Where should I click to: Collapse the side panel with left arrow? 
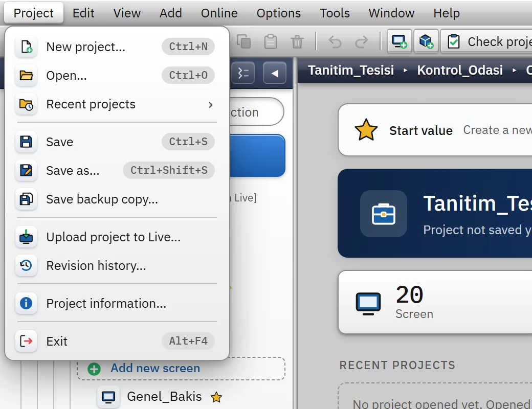pyautogui.click(x=275, y=73)
